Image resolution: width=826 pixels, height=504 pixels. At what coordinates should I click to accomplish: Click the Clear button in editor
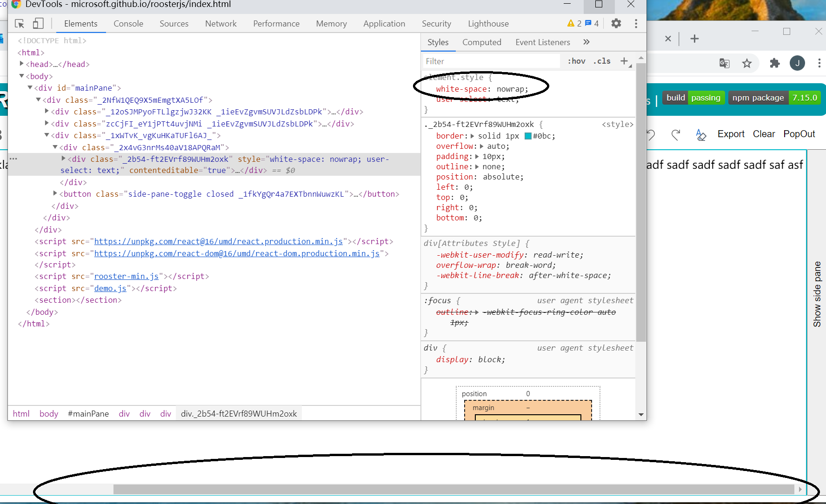coord(764,134)
